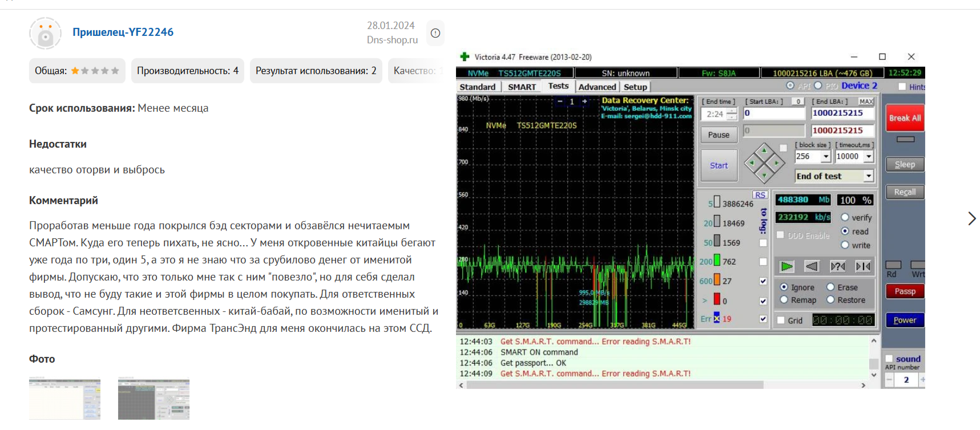
Task: Click the green 200 ms block swatch
Action: 717,261
